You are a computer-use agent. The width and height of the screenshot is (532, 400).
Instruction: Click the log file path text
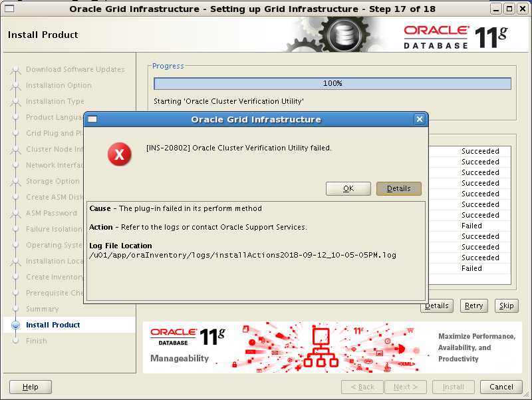242,255
